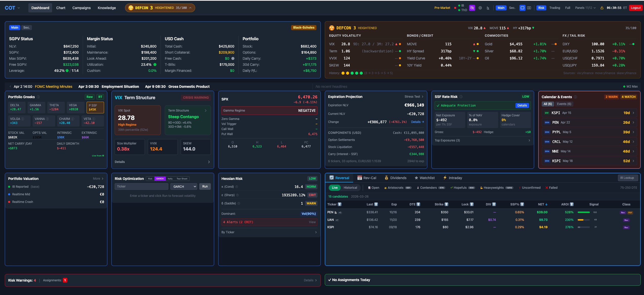Viewport: 644px width, 295px height.
Task: Switch to Historical in the Reversal panel
Action: click(x=351, y=187)
